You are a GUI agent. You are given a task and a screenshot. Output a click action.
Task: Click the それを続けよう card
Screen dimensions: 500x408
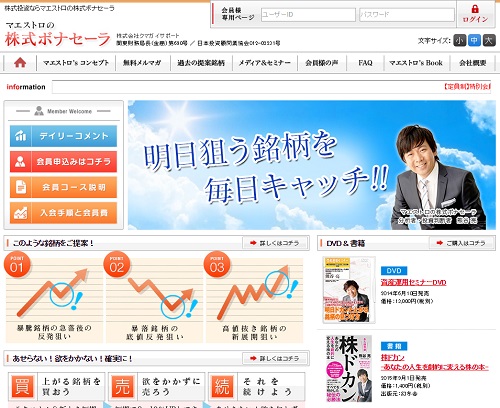tap(256, 387)
